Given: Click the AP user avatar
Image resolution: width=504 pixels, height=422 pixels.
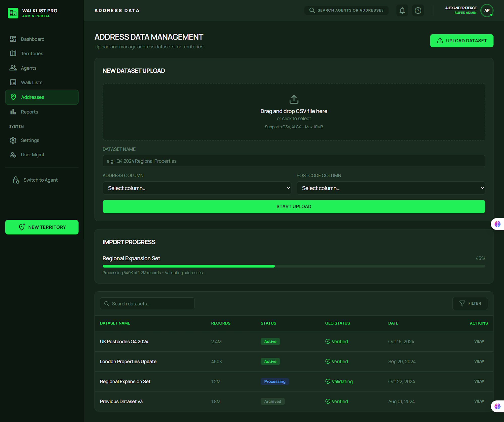Looking at the screenshot, I should (487, 10).
